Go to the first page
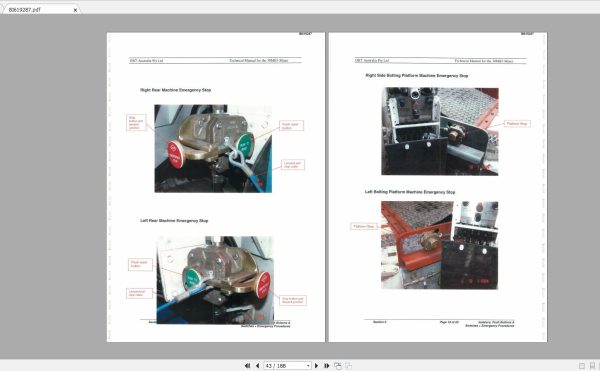600x371 pixels. tap(247, 366)
